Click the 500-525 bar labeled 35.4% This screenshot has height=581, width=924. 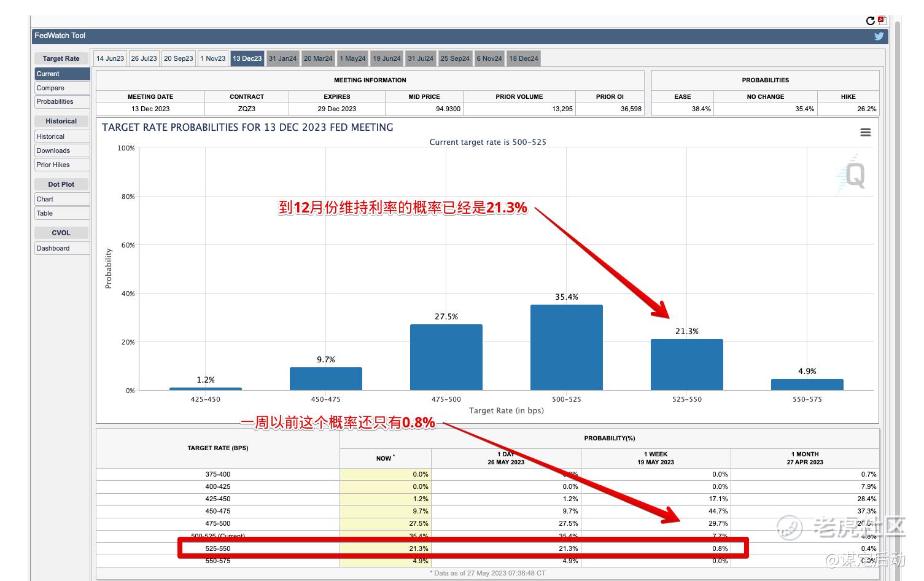(x=567, y=348)
